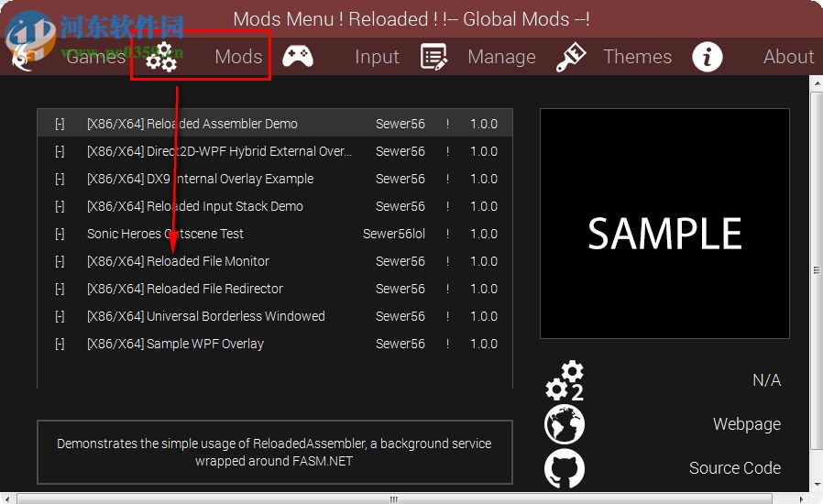Select Universal Borderless Windowed mod
The height and width of the screenshot is (504, 823).
[275, 316]
